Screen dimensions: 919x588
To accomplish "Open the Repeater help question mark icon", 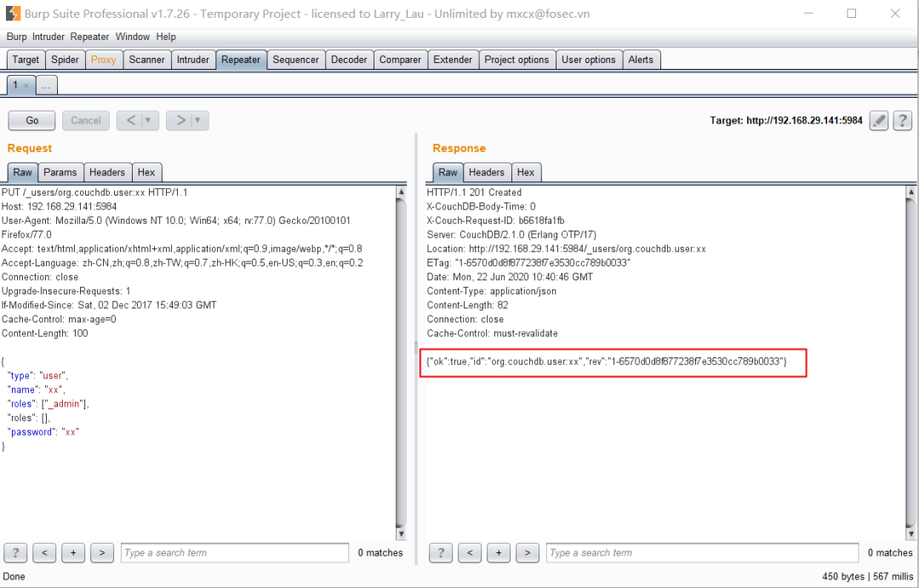I will click(903, 120).
